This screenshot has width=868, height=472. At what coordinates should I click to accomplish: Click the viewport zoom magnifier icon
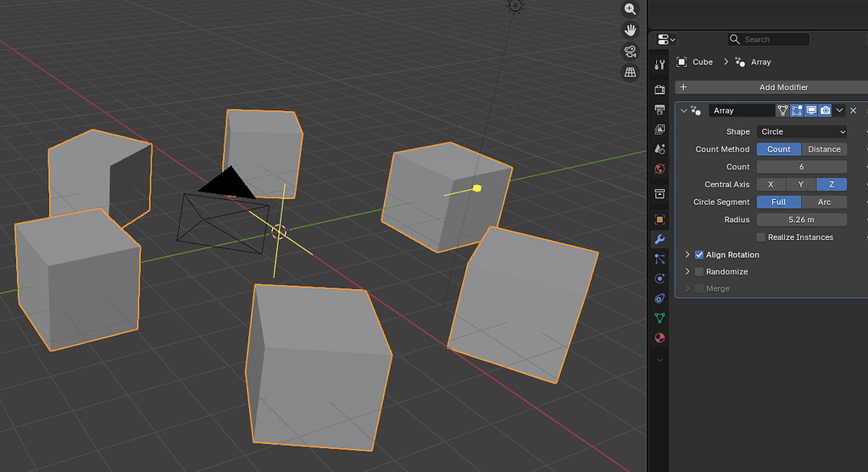(x=630, y=8)
